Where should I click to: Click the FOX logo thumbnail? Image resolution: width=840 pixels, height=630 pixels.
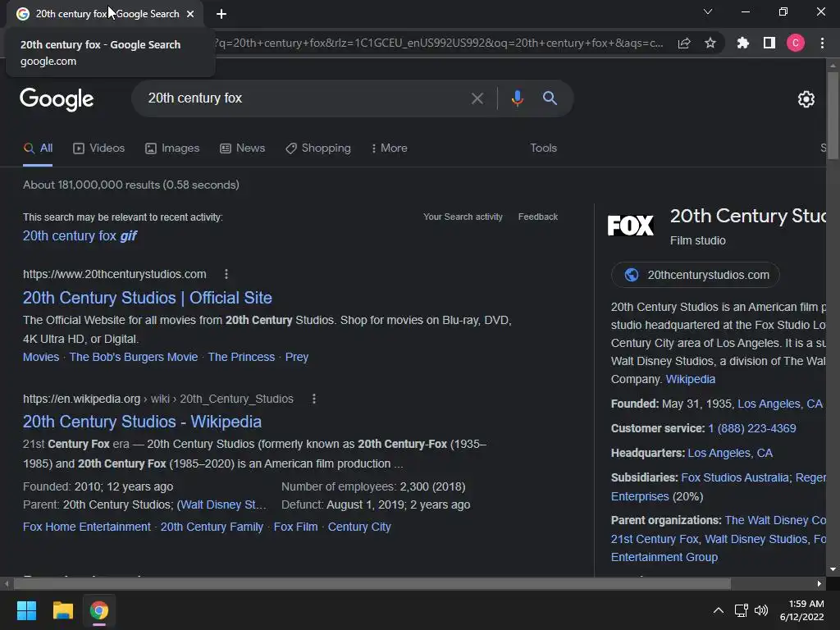coord(631,226)
